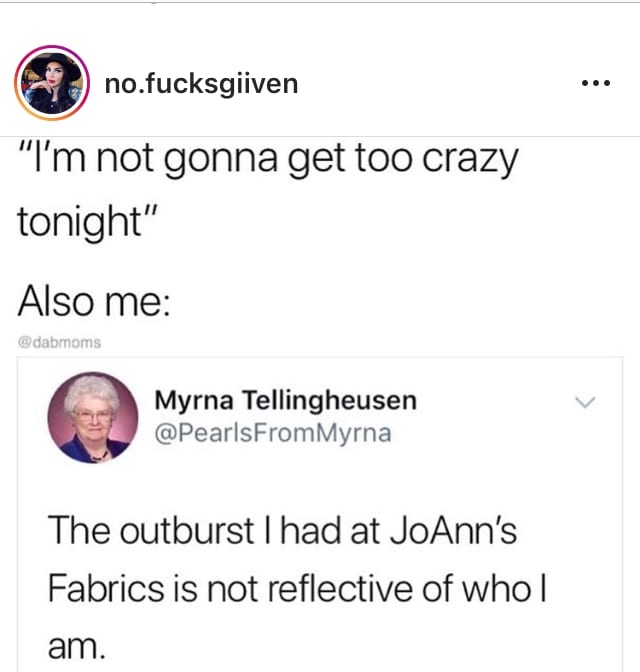Select "The outburst I had at JoAnn's" line
This screenshot has width=640, height=672.
click(x=282, y=530)
